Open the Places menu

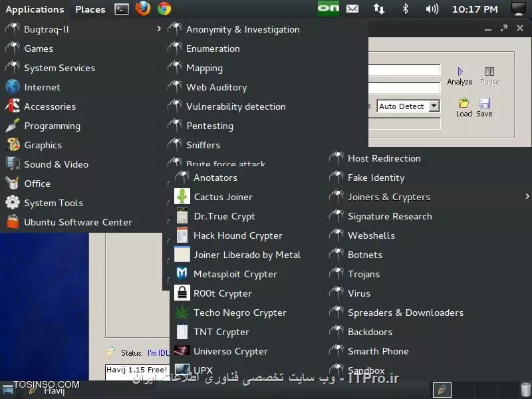(90, 9)
